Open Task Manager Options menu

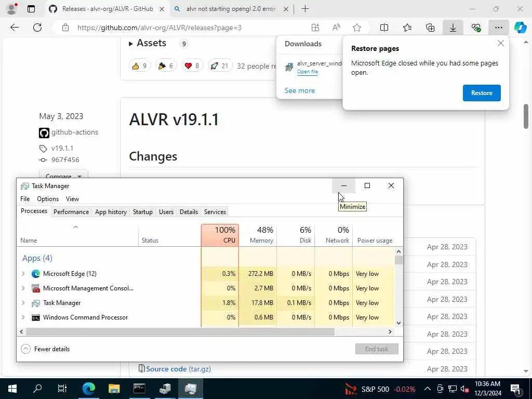[x=47, y=199]
